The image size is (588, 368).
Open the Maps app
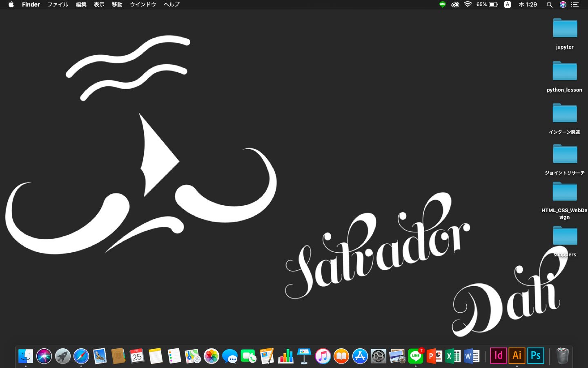click(193, 356)
